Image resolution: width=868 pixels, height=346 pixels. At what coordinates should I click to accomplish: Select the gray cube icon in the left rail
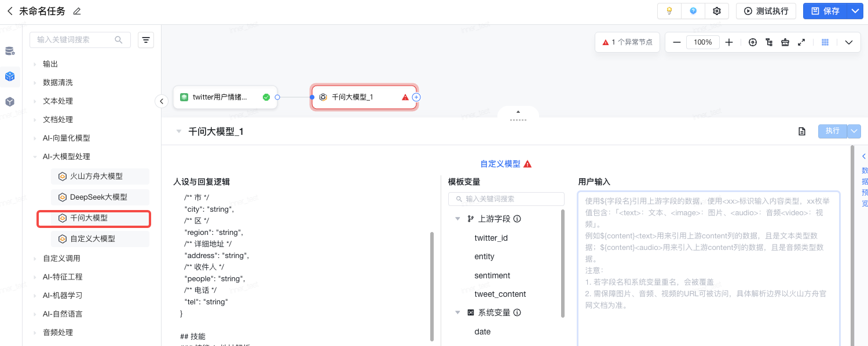10,102
